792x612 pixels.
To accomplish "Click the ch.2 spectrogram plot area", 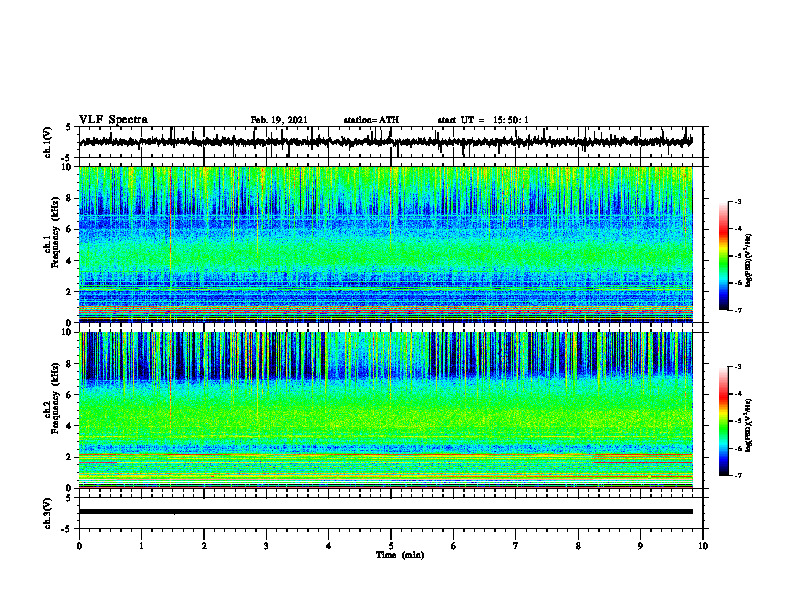I will (x=385, y=410).
